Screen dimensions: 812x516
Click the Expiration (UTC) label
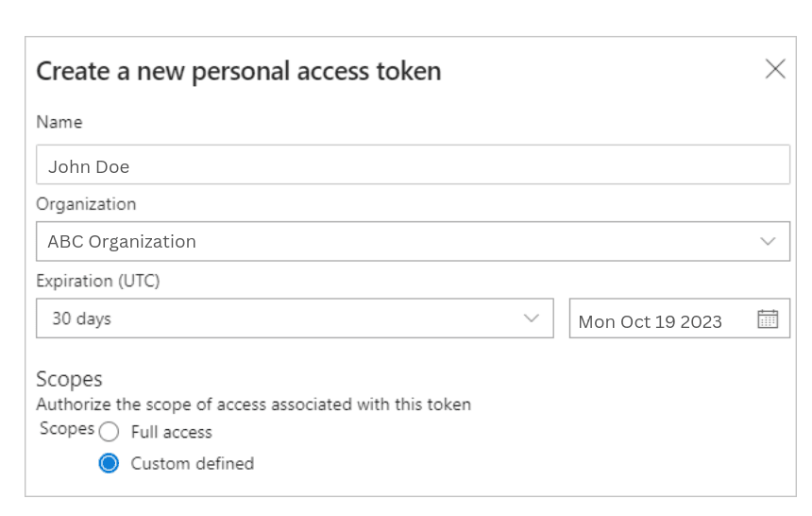(x=98, y=281)
